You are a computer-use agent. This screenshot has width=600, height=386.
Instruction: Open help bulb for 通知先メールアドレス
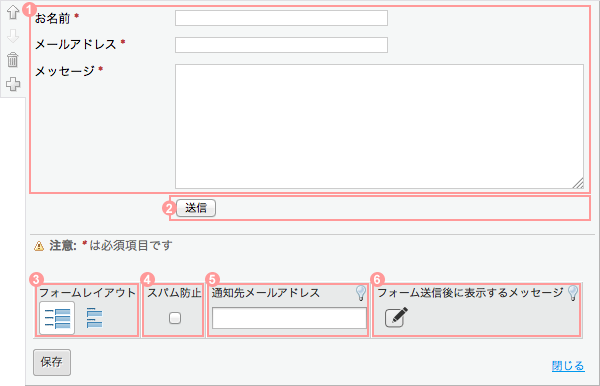(361, 293)
